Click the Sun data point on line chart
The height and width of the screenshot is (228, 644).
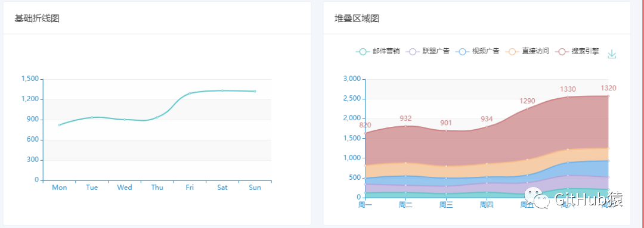[255, 92]
